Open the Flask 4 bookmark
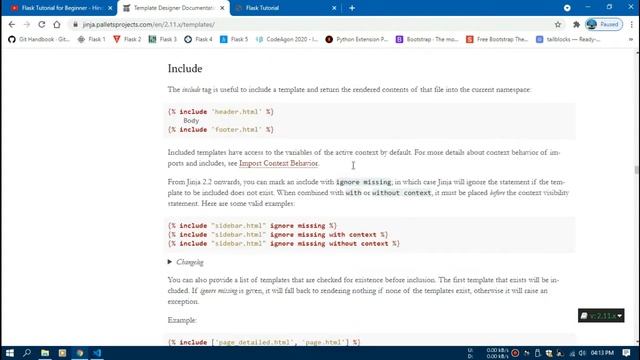The height and width of the screenshot is (360, 640). point(198,39)
